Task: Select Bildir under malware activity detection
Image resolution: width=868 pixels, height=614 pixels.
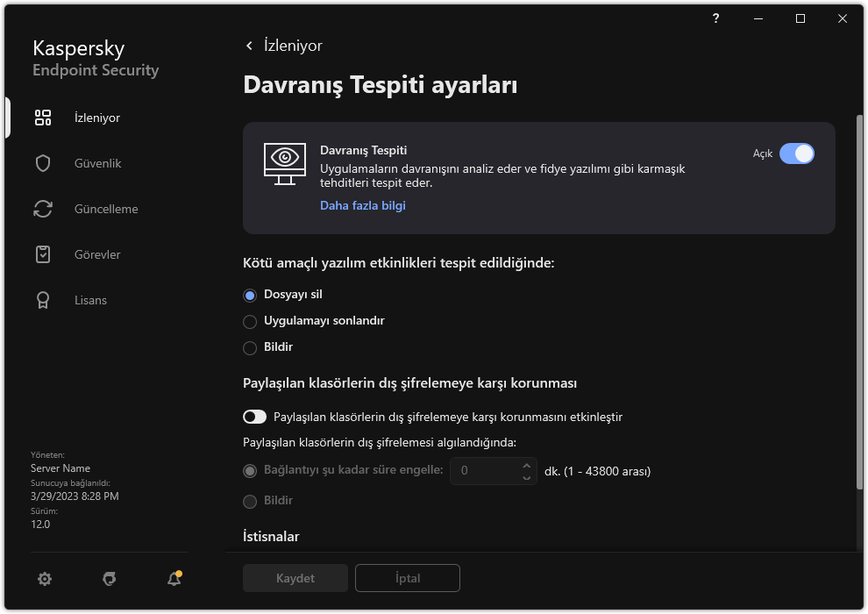Action: click(x=250, y=347)
